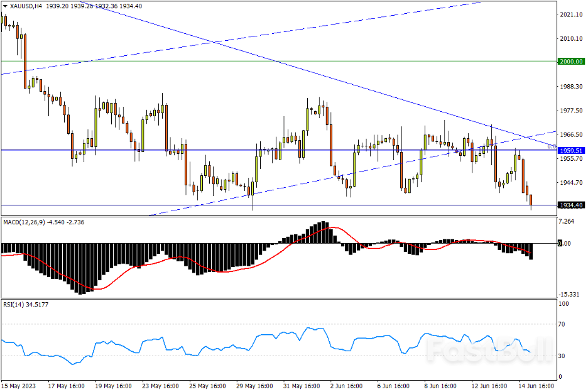Click the RSI 70 overbought level label
The width and height of the screenshot is (588, 392).
[x=562, y=324]
